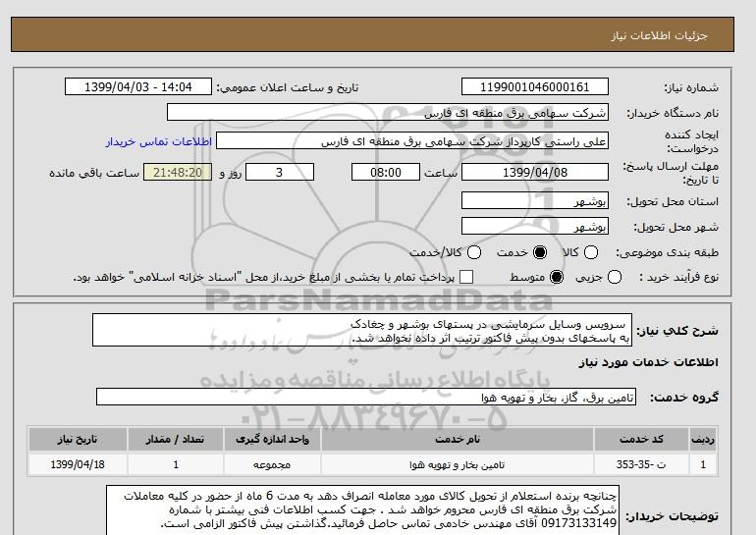Click the buyer organization name field
756x535 pixels.
[x=388, y=112]
